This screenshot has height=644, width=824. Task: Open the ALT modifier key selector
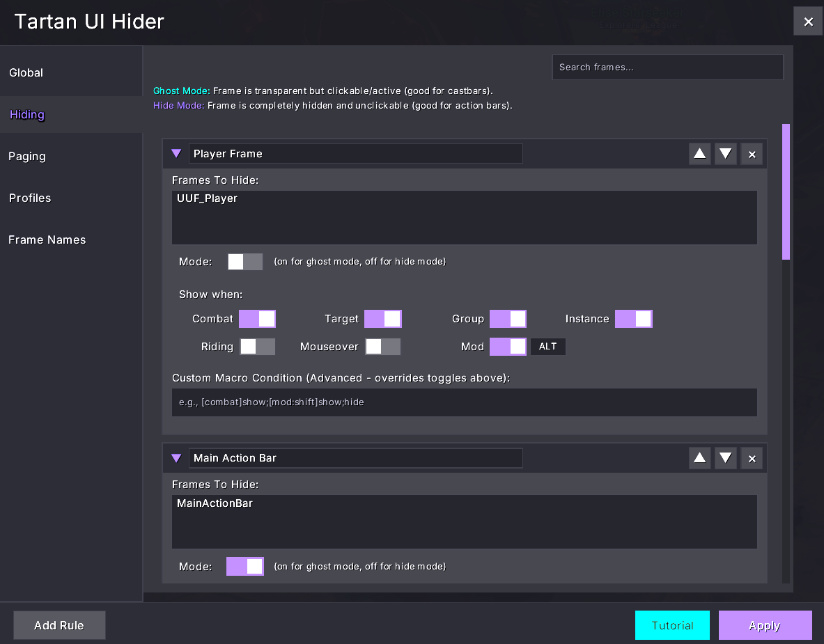tap(547, 347)
